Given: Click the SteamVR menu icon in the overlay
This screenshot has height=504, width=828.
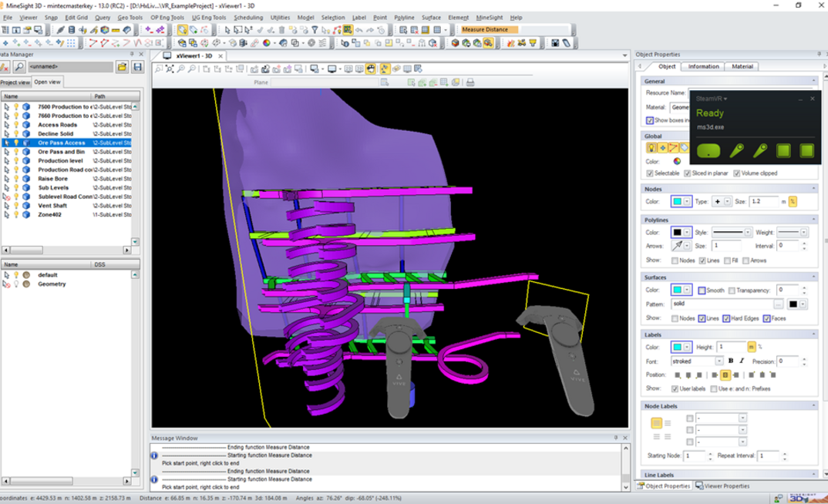Looking at the screenshot, I should tap(723, 99).
